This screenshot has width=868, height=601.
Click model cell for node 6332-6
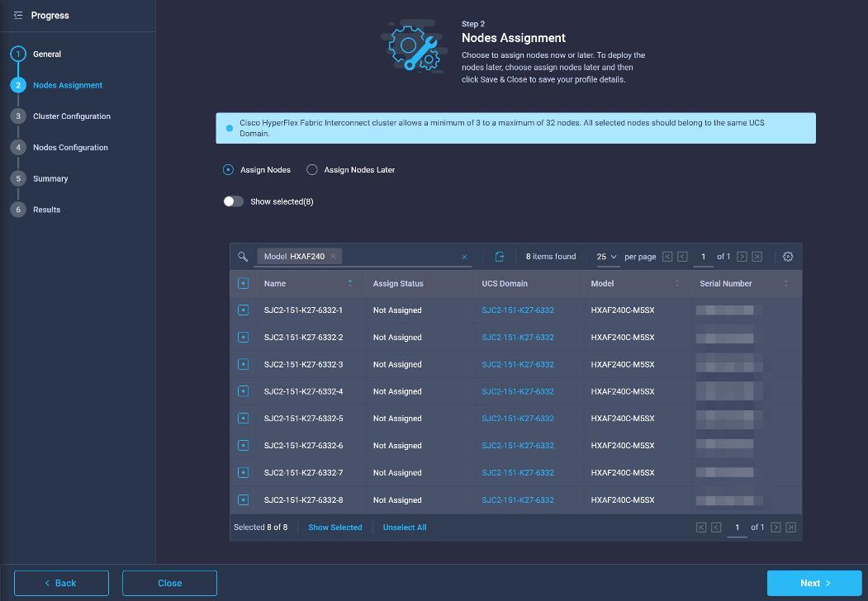click(x=622, y=446)
